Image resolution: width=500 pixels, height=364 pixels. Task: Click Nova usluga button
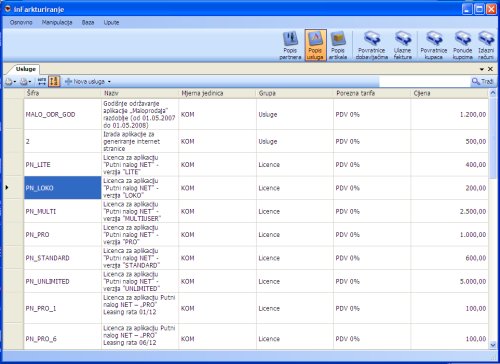(x=85, y=82)
